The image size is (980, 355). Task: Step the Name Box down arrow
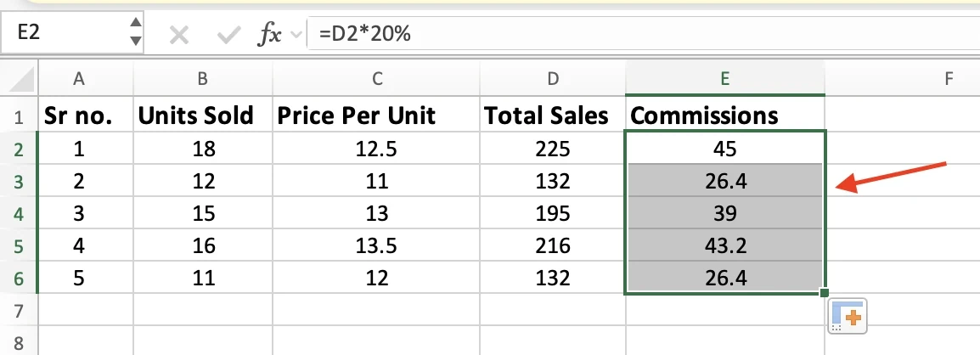pyautogui.click(x=136, y=42)
